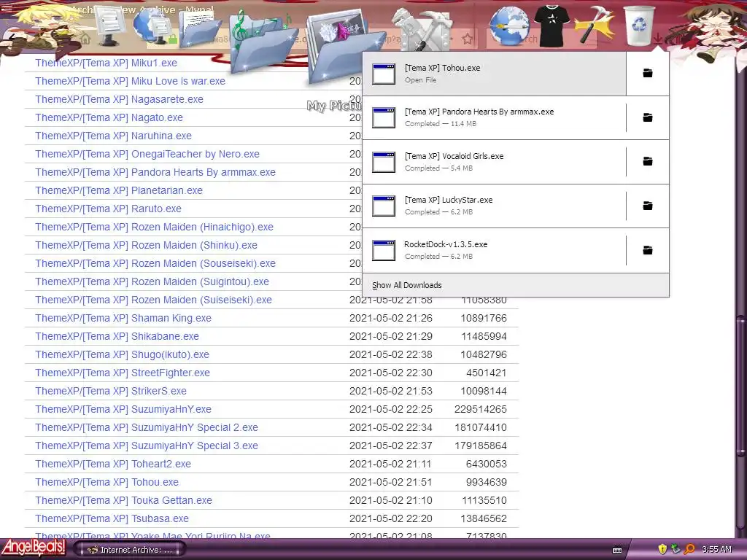The image size is (747, 560).
Task: Download Rozen Maiden (Shinku).exe link
Action: pyautogui.click(x=146, y=245)
